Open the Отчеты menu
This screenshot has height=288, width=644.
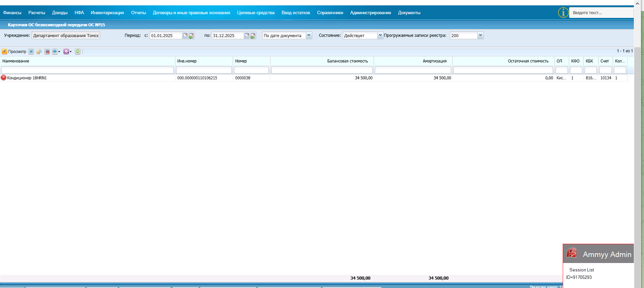(x=139, y=13)
